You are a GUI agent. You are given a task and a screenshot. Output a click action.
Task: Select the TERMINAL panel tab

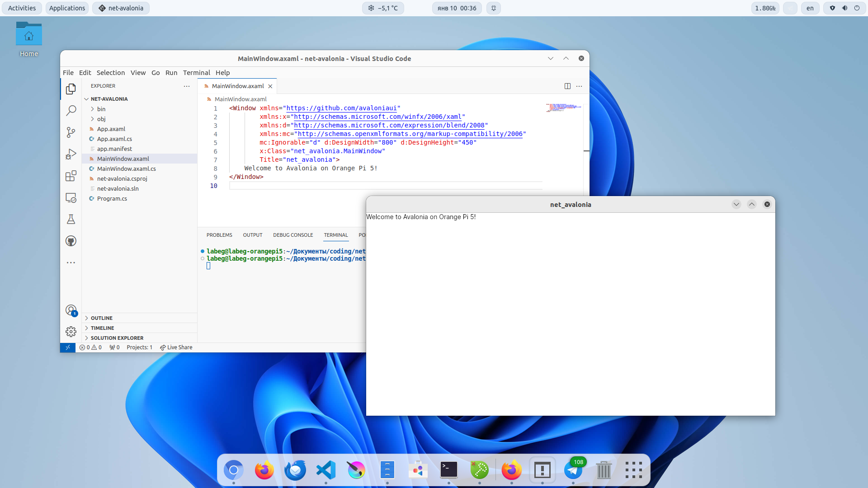point(336,235)
